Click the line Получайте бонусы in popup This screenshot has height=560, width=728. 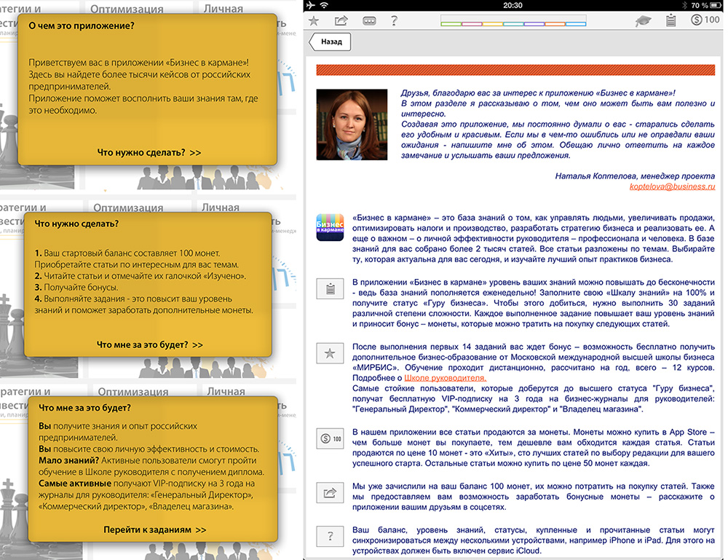point(76,287)
